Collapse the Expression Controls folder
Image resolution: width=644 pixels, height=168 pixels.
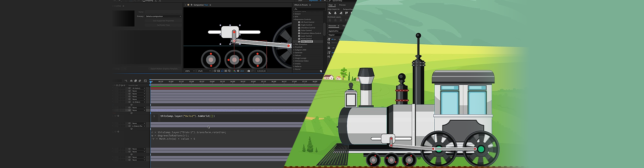coord(294,19)
